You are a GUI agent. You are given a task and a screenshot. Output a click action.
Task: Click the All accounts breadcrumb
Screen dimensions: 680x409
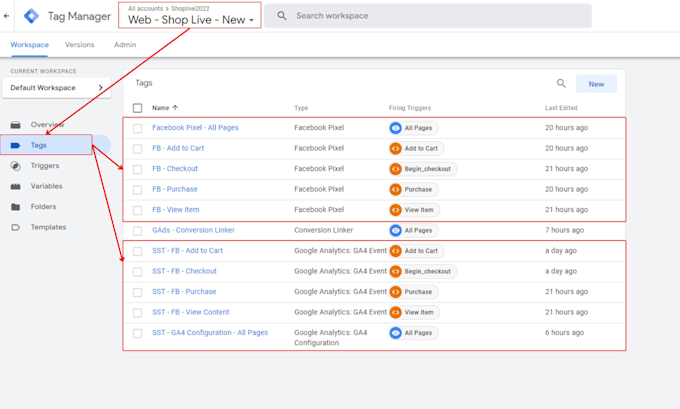click(x=145, y=9)
